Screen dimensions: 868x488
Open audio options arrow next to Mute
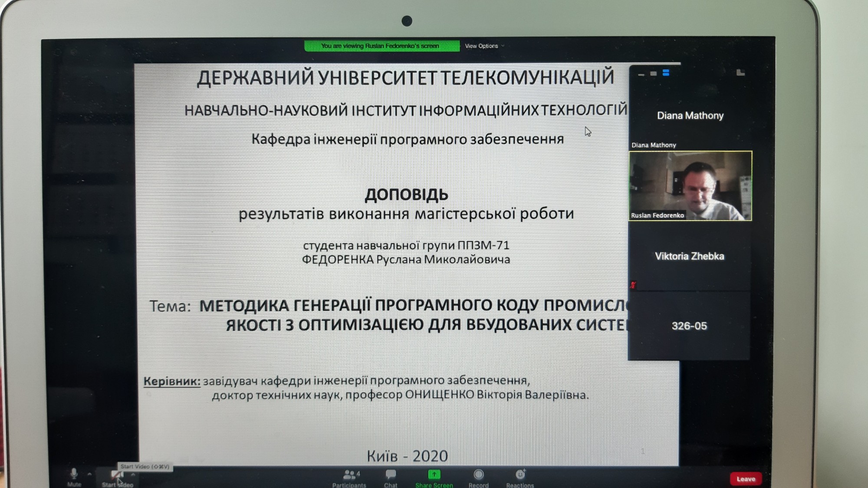click(x=89, y=474)
